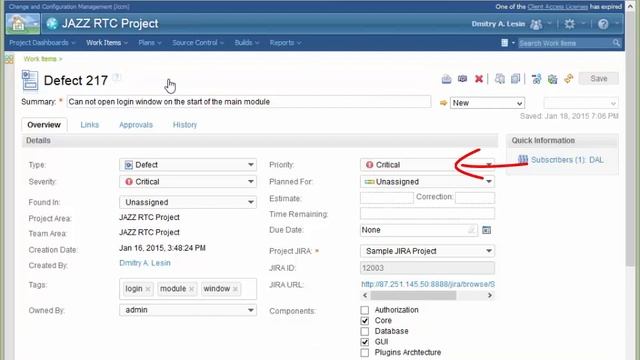Open the Plans menu

pyautogui.click(x=149, y=43)
